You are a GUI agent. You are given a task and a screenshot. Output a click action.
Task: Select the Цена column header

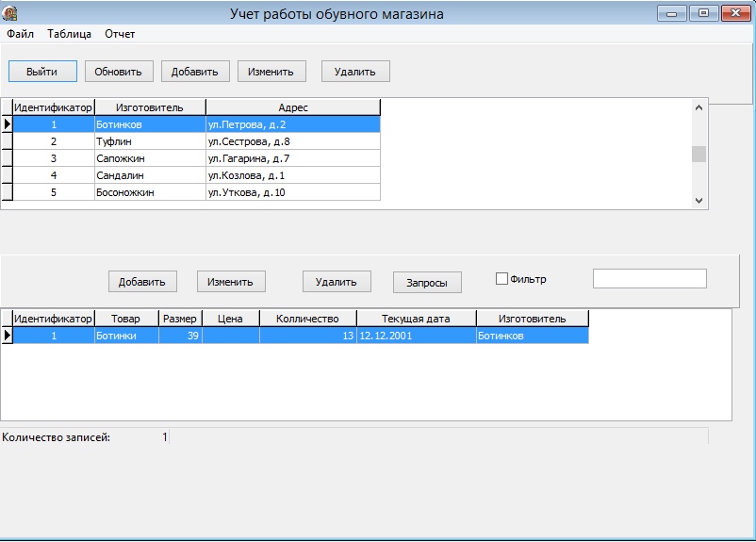click(x=230, y=319)
